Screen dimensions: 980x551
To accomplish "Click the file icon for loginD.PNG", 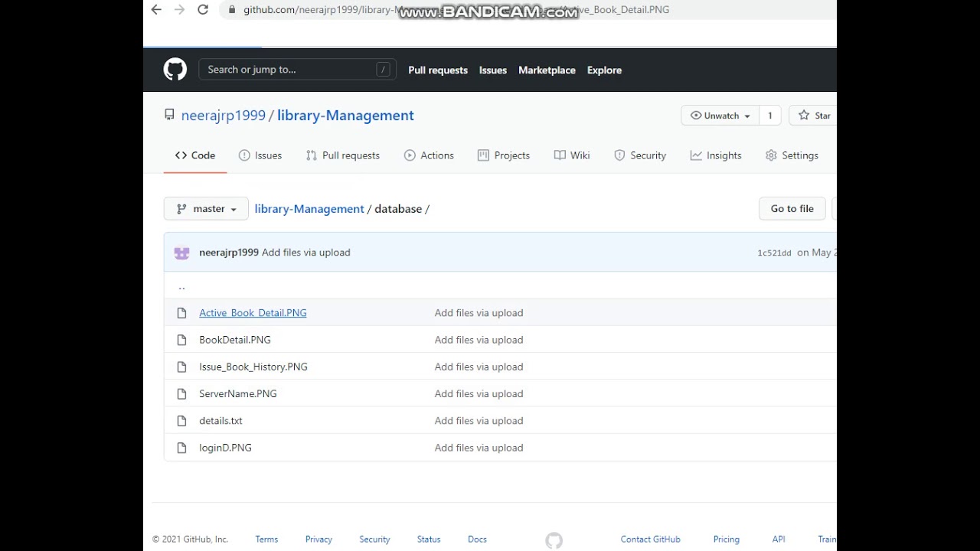I will [181, 448].
